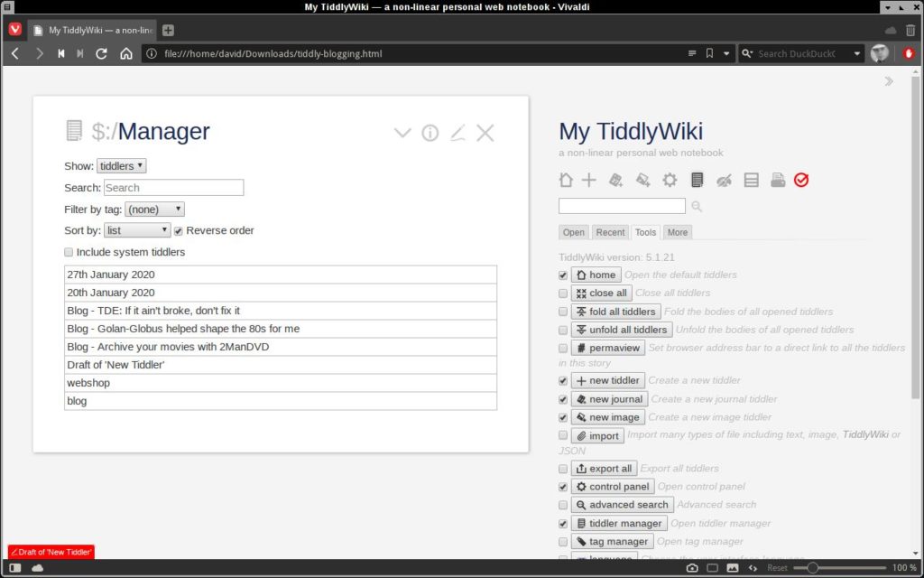Open the info panel of the Manager tiddler
924x578 pixels.
pyautogui.click(x=430, y=133)
